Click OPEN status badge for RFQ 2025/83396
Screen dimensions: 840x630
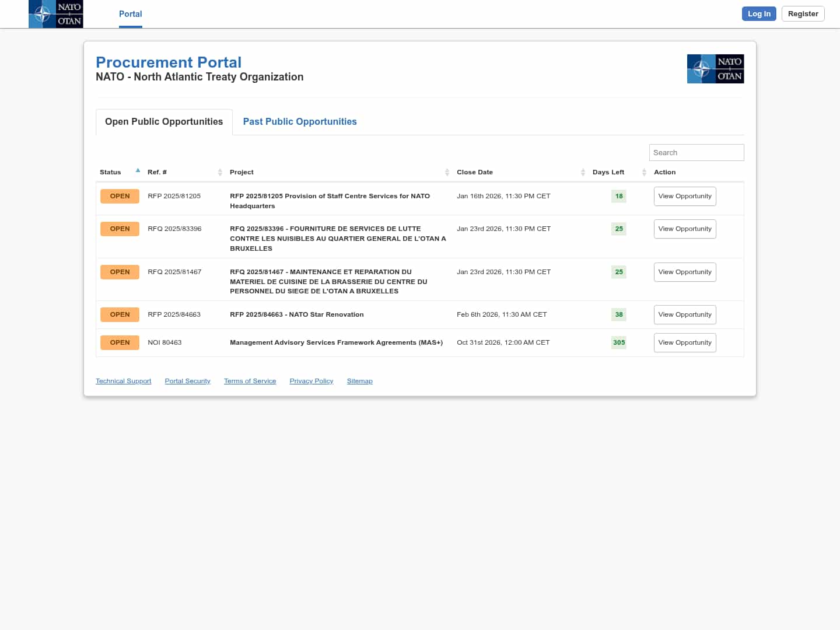(120, 229)
